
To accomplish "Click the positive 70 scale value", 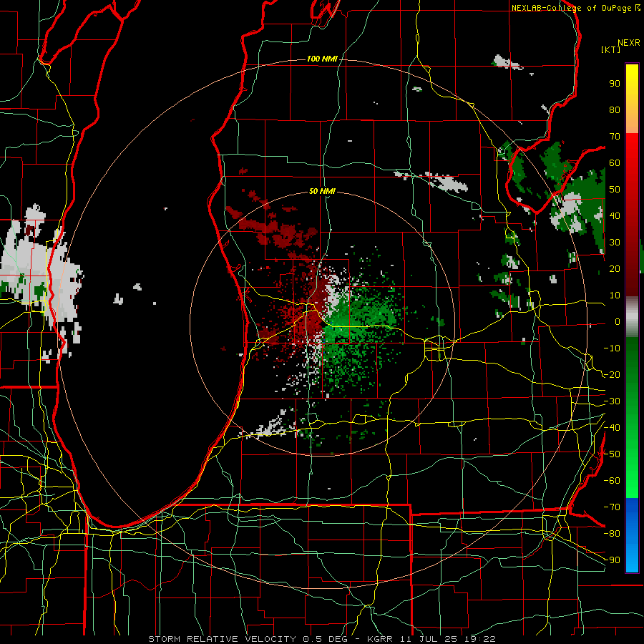I will (x=615, y=137).
